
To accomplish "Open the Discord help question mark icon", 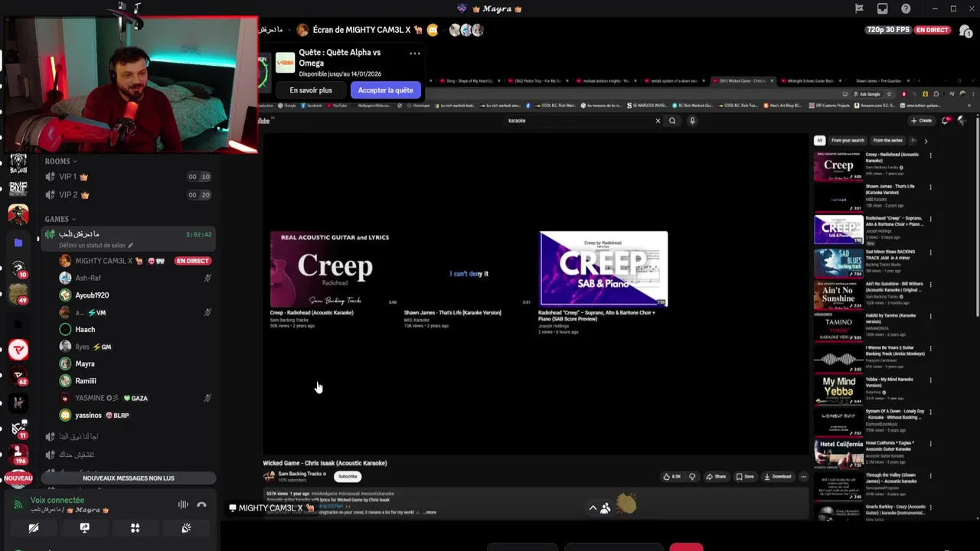I will (906, 8).
